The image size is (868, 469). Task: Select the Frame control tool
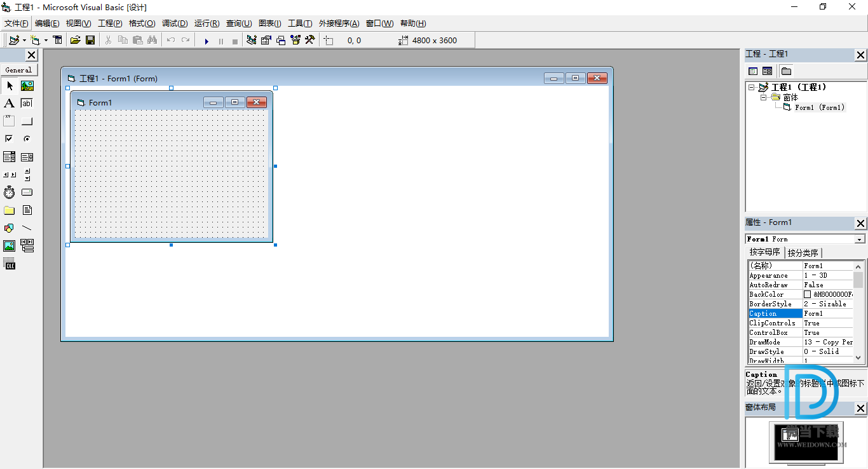(10, 121)
